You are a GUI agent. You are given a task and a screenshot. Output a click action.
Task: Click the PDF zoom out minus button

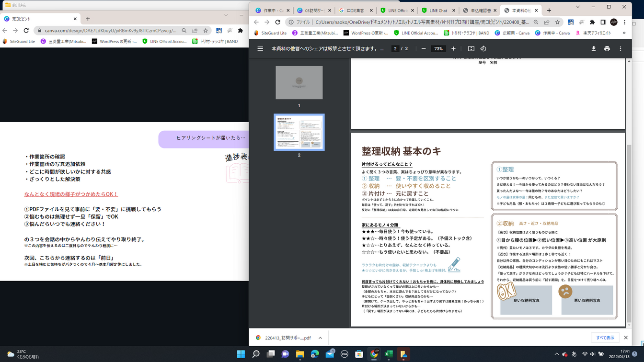pos(424,49)
